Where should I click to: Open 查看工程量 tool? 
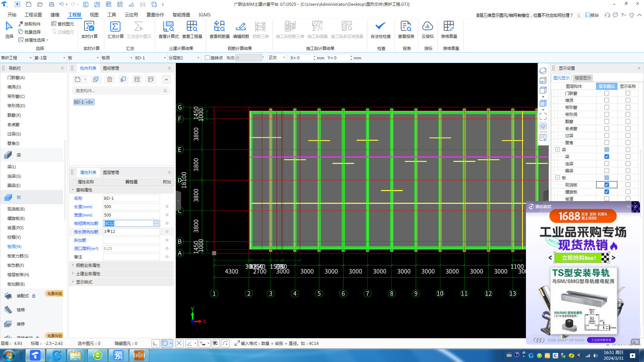(192, 27)
